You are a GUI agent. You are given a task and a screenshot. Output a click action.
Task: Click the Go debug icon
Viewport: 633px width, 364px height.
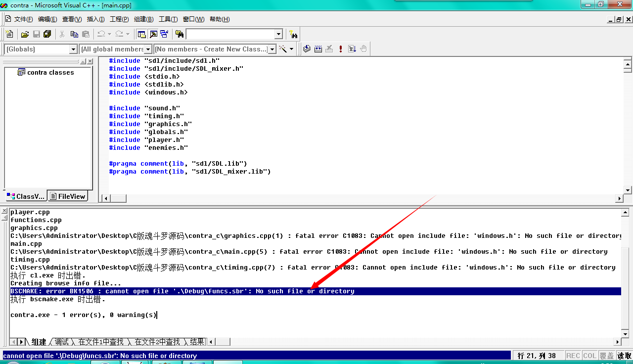coord(352,49)
